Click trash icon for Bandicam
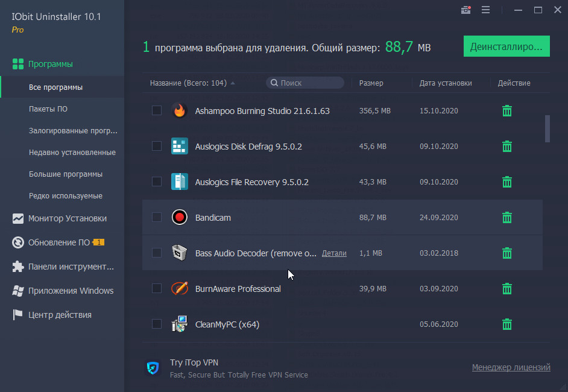Viewport: 568px width, 392px height. (x=507, y=217)
